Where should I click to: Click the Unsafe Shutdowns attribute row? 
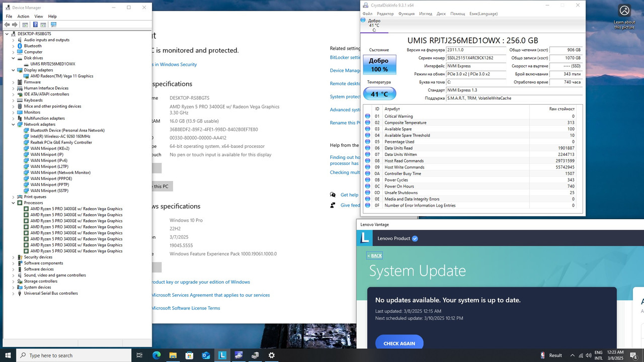pyautogui.click(x=473, y=193)
